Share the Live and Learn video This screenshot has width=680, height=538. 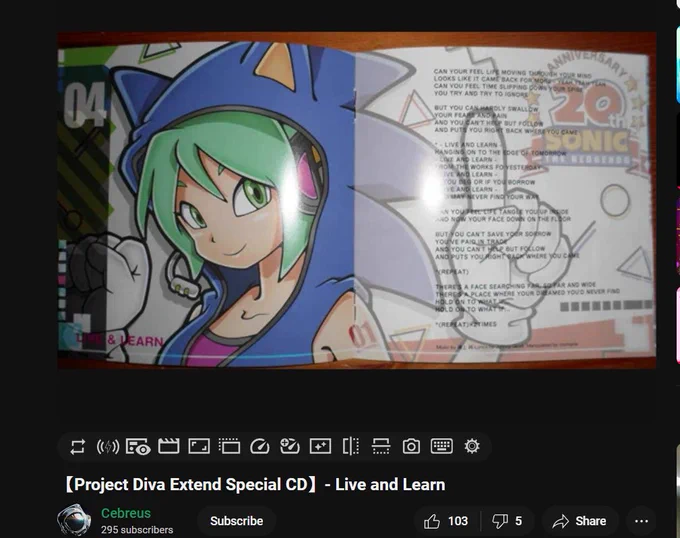[580, 521]
